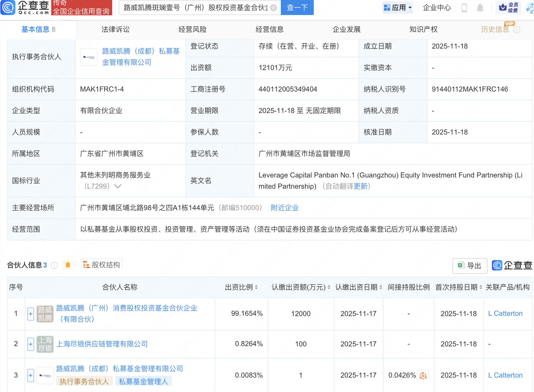Open the 附近企业 link

(x=284, y=208)
